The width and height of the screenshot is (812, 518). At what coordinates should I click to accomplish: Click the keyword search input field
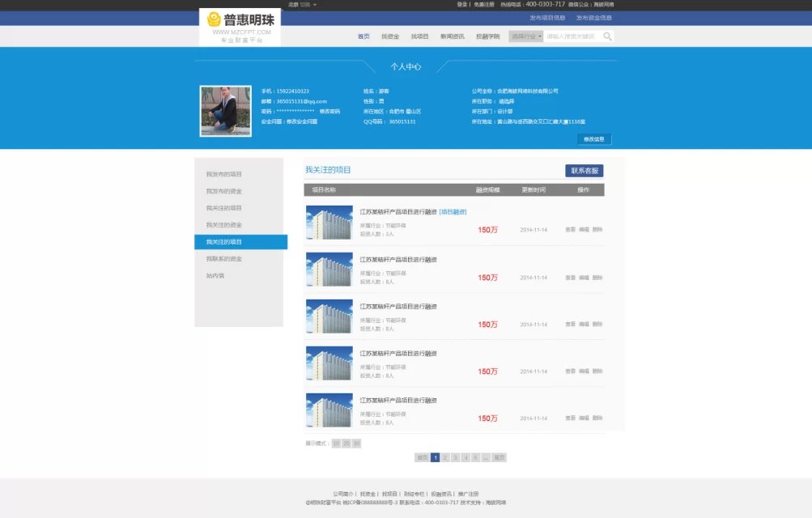(572, 36)
